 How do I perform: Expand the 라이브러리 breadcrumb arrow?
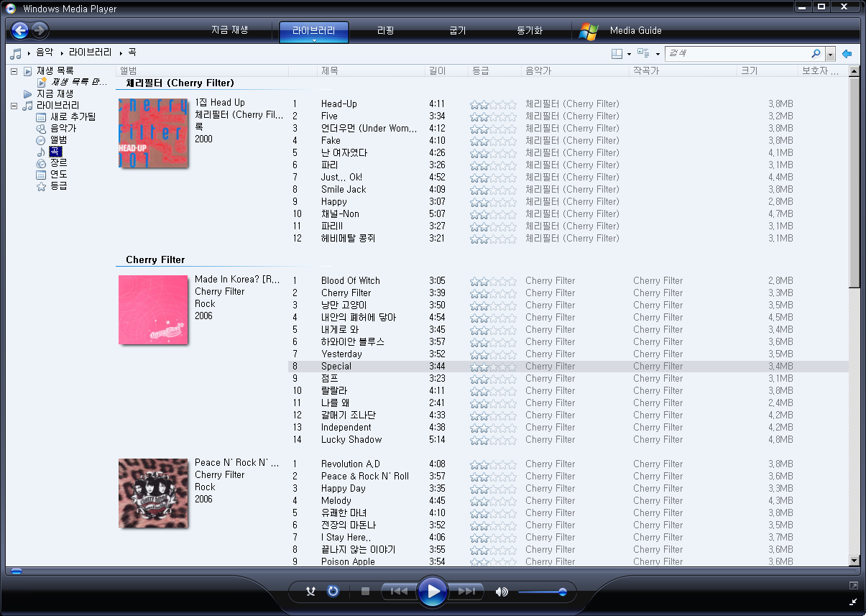coord(121,53)
